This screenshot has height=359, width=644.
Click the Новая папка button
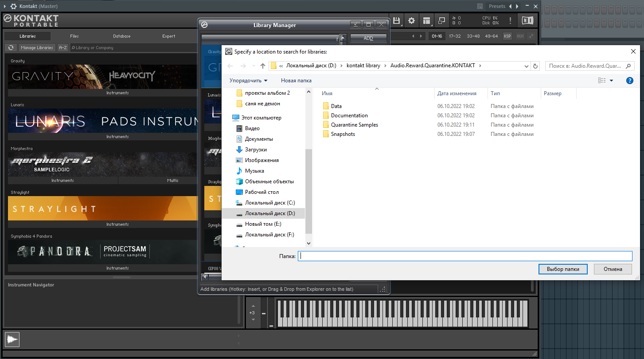(296, 81)
